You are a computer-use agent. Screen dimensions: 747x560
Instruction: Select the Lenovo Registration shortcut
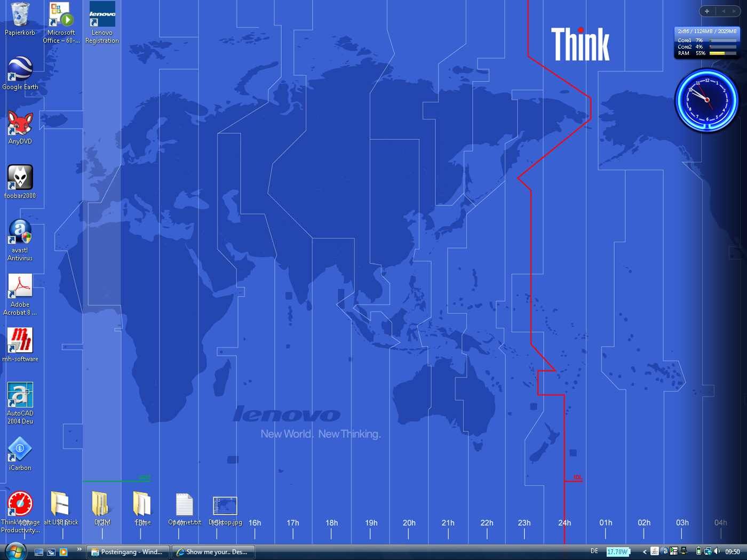[102, 16]
